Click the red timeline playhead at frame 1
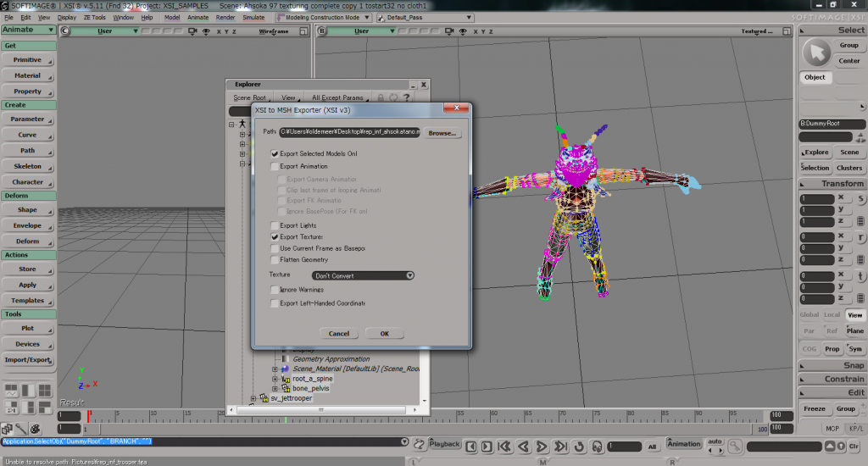 tap(88, 416)
